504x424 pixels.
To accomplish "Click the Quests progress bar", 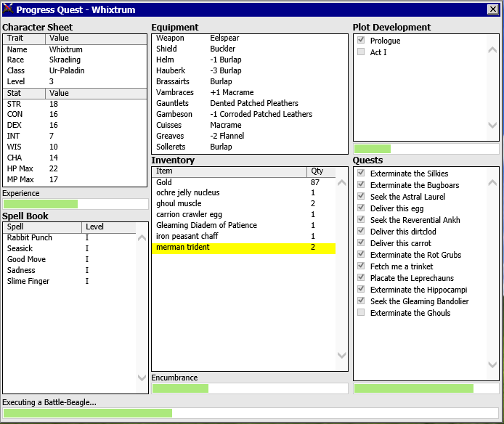I will pyautogui.click(x=426, y=388).
